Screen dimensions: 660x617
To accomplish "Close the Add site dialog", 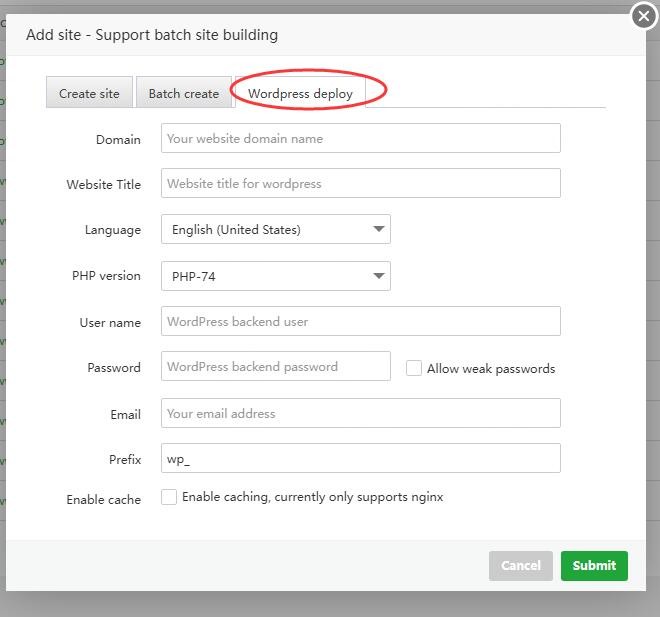I will click(644, 16).
